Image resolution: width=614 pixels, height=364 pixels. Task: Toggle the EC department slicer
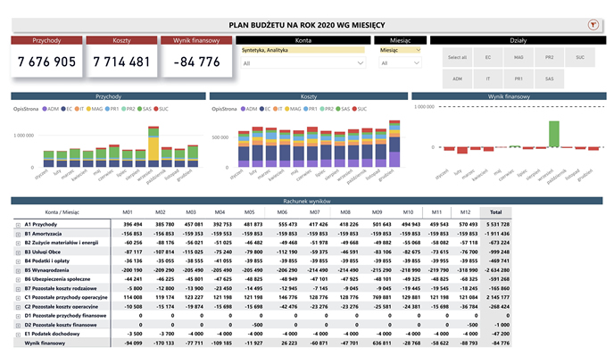click(x=488, y=57)
